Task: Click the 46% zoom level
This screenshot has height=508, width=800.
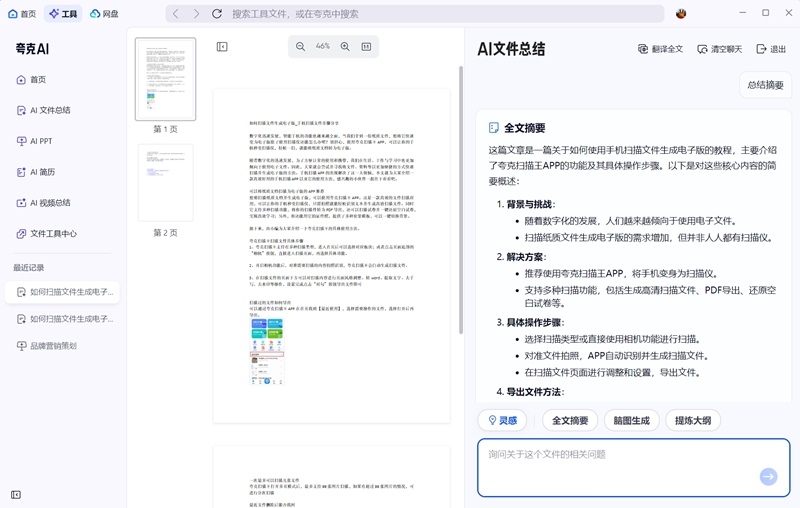Action: tap(322, 46)
